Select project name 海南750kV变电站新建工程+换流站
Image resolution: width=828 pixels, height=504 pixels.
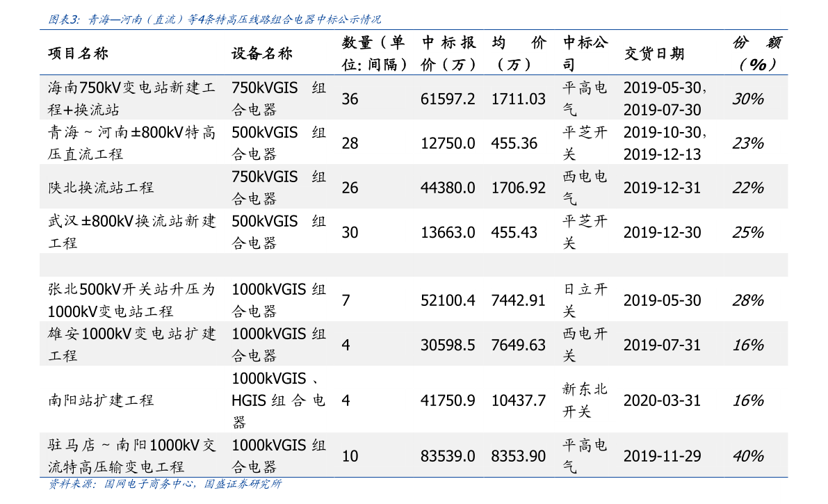point(131,98)
